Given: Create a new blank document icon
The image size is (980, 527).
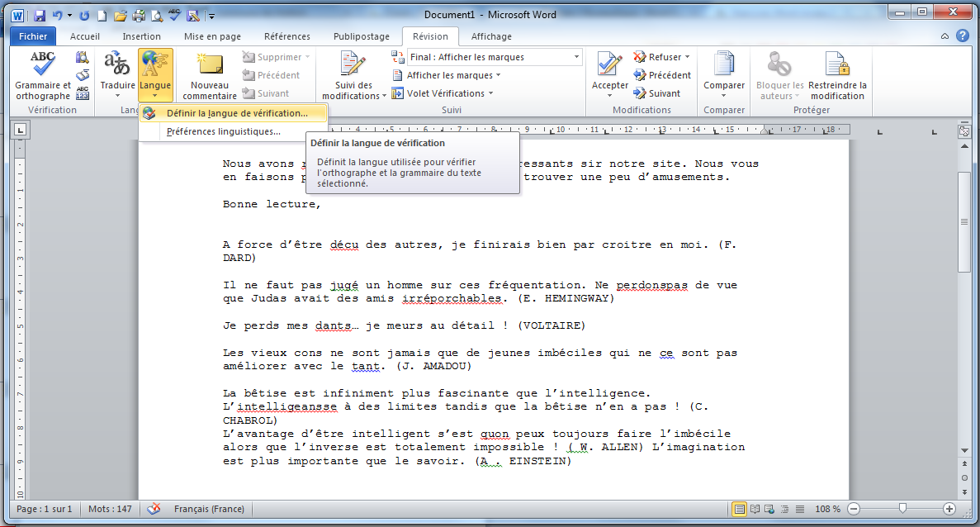Looking at the screenshot, I should tap(102, 15).
